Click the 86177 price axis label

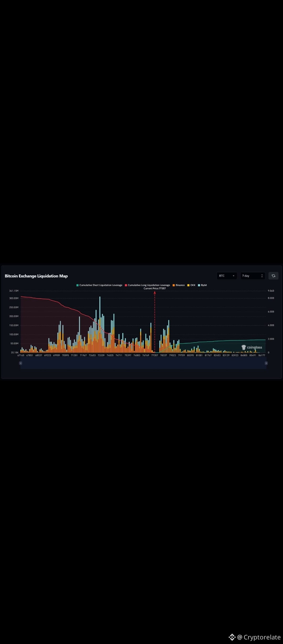click(x=262, y=356)
